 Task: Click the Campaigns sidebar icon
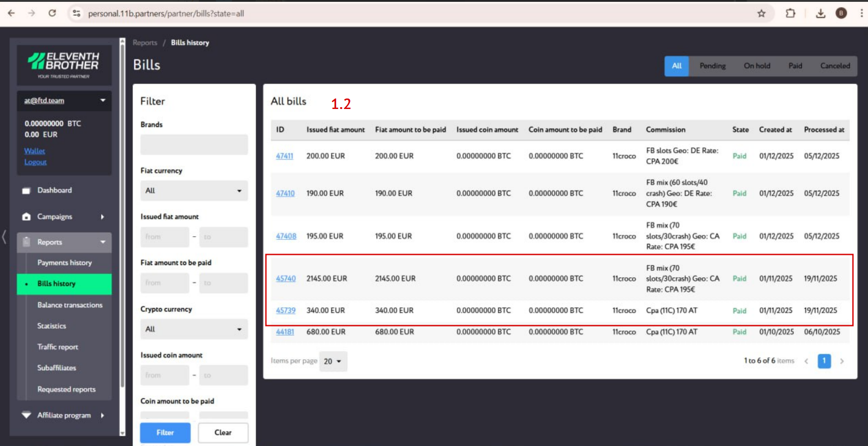(26, 217)
